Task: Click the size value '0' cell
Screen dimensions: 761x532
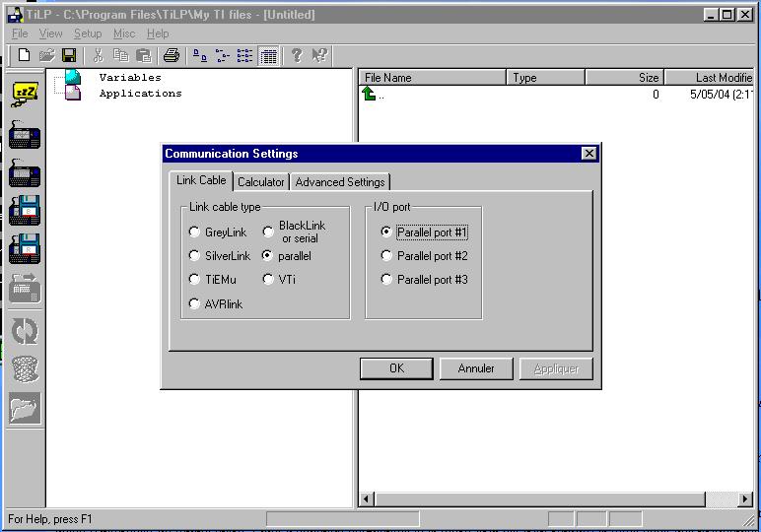Action: 656,94
